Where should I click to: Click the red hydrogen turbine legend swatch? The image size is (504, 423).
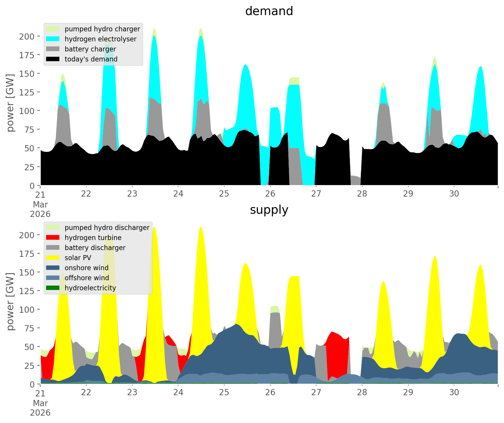click(53, 238)
